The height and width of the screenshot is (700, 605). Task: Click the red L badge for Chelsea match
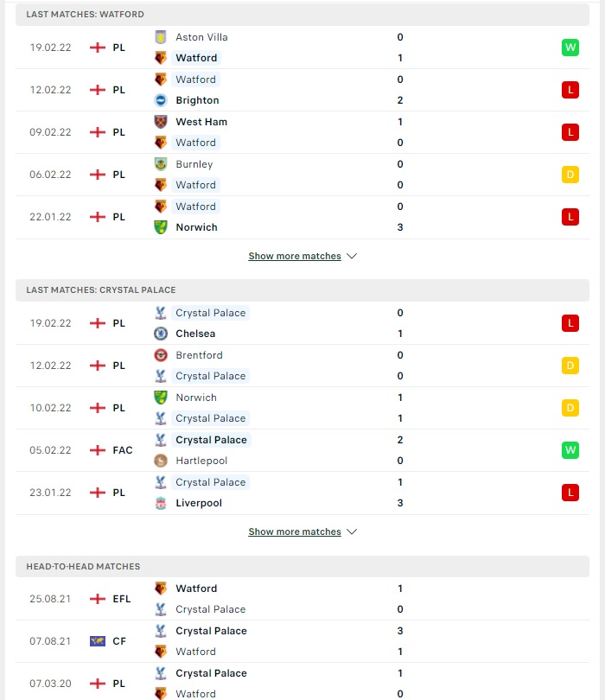tap(570, 323)
